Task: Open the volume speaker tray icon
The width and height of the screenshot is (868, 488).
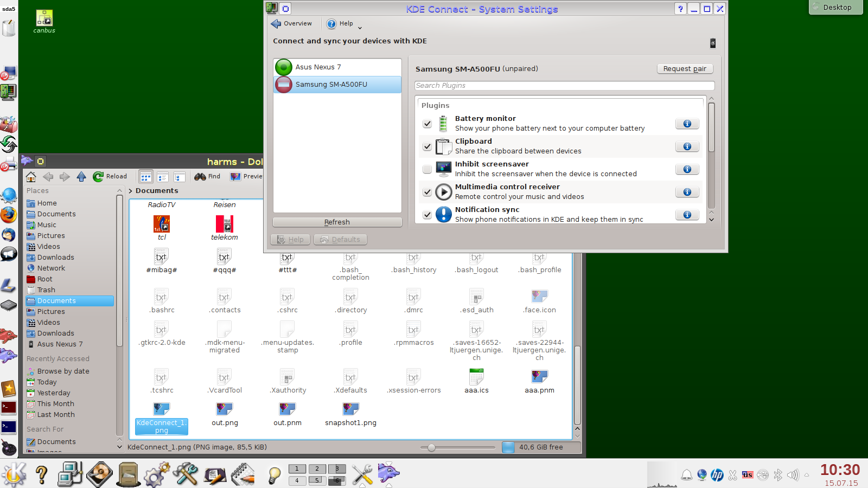Action: click(793, 475)
